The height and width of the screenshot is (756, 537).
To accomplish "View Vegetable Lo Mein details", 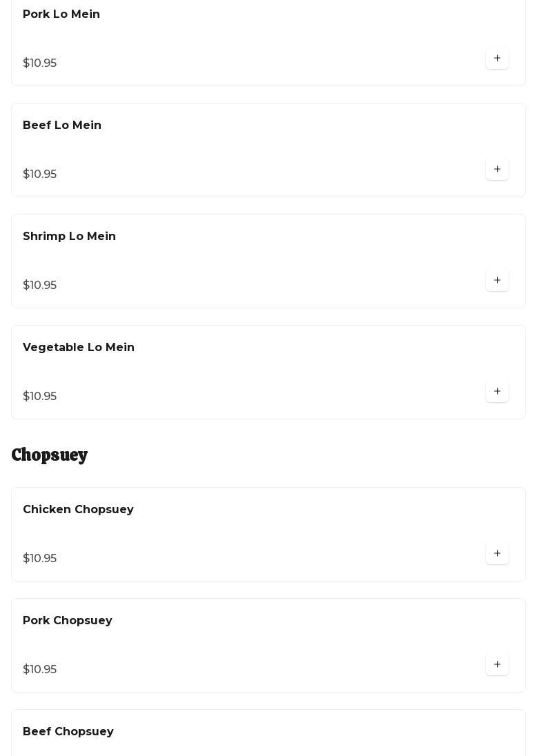I will pyautogui.click(x=79, y=348).
